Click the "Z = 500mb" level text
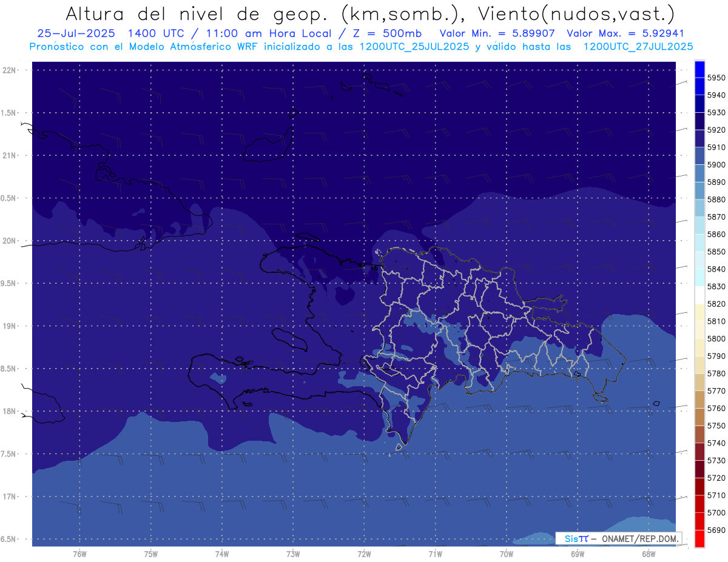Screen dimensions: 728x562 pyautogui.click(x=386, y=34)
